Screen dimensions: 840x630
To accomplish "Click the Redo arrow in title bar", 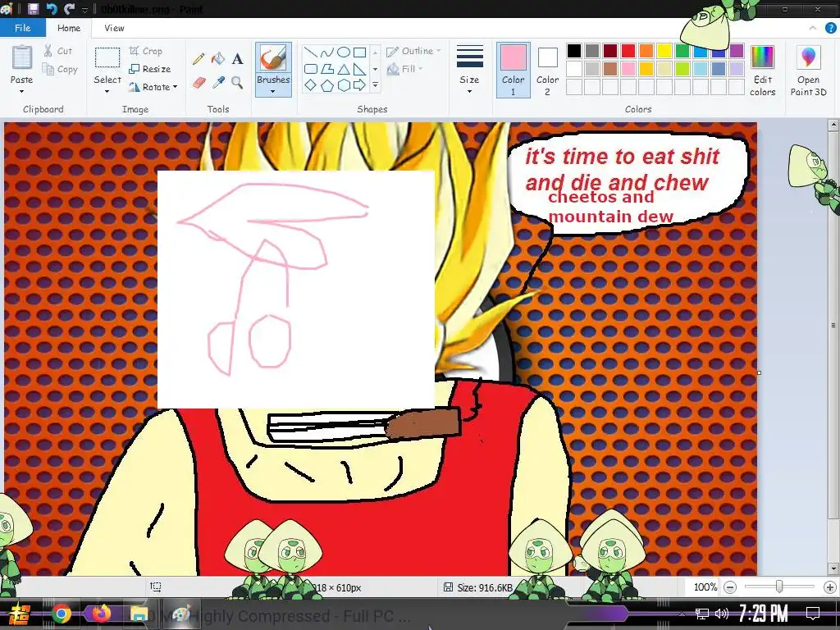I will tap(69, 8).
